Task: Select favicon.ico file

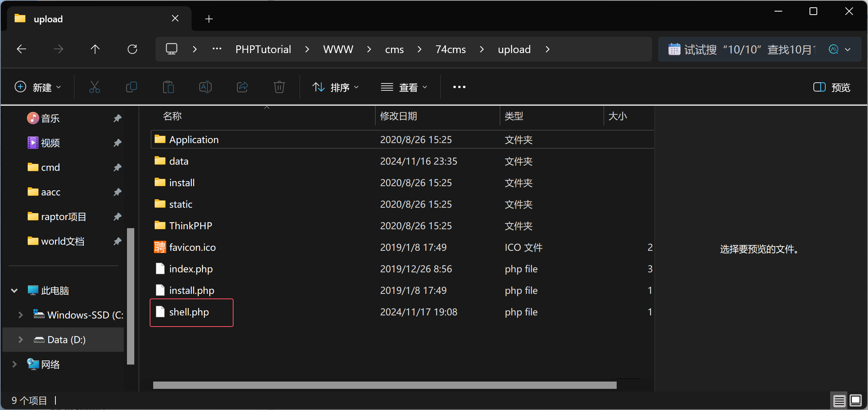Action: click(x=402, y=247)
